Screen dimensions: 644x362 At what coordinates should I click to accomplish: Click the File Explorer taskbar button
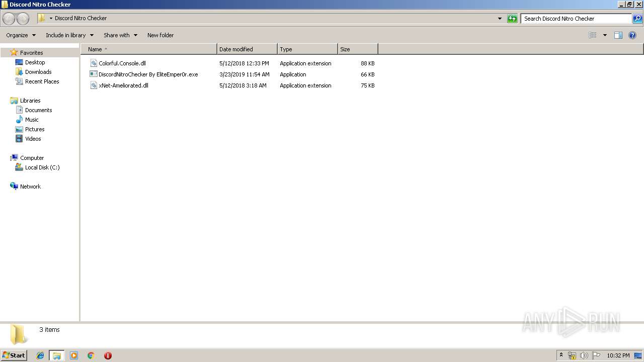pos(57,355)
